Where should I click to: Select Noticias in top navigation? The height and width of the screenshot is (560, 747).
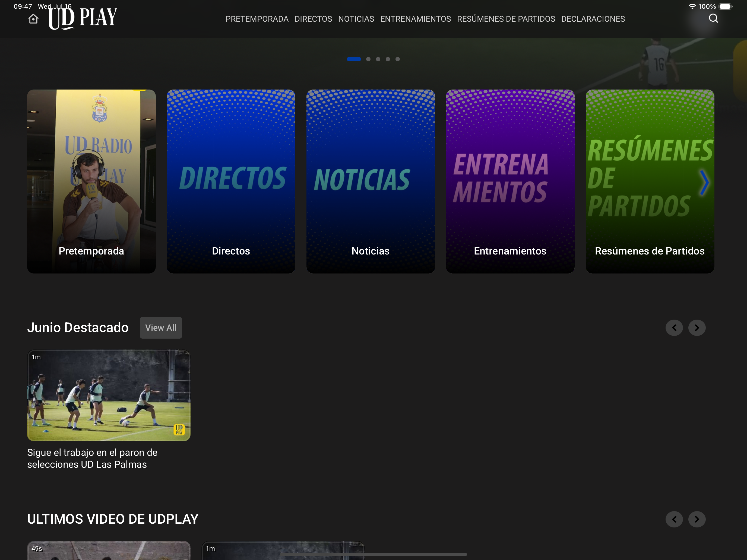pos(356,19)
